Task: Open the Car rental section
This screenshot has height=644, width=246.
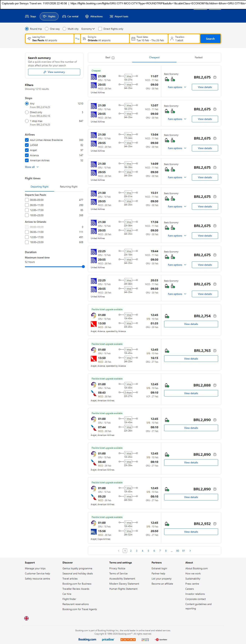Action: 70,17
